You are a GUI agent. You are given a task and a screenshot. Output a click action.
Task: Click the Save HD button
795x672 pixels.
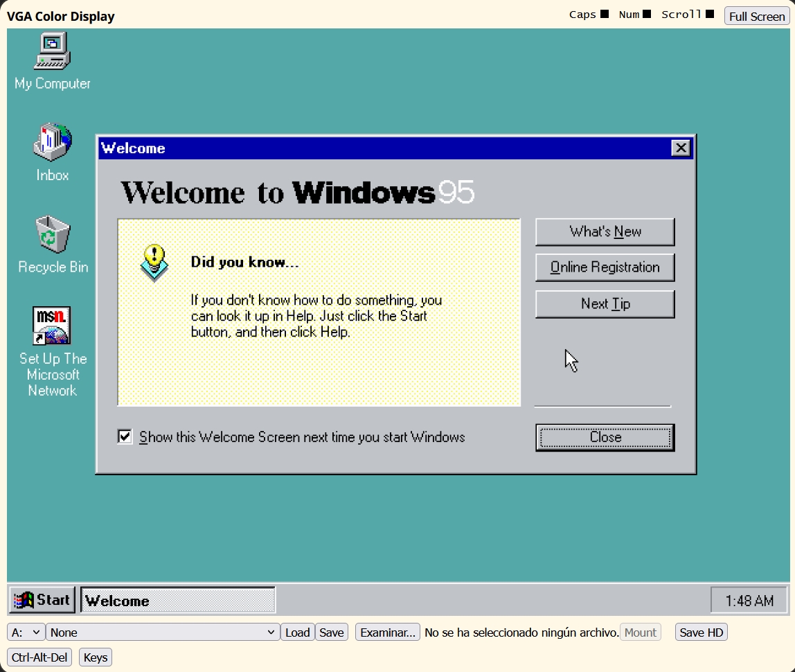(701, 633)
